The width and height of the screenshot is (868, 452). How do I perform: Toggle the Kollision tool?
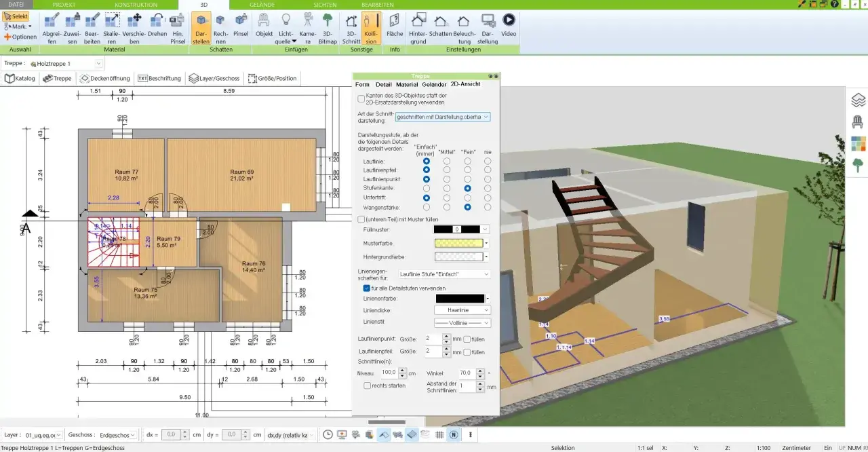coord(371,29)
